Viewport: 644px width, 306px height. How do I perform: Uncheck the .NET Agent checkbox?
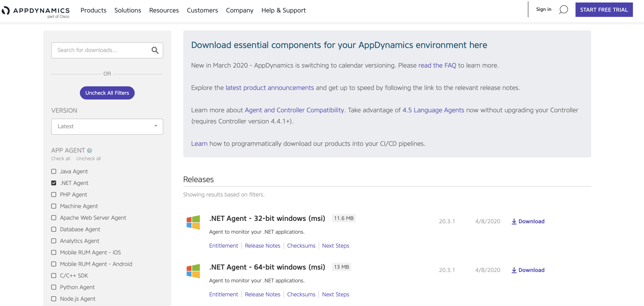click(x=54, y=183)
